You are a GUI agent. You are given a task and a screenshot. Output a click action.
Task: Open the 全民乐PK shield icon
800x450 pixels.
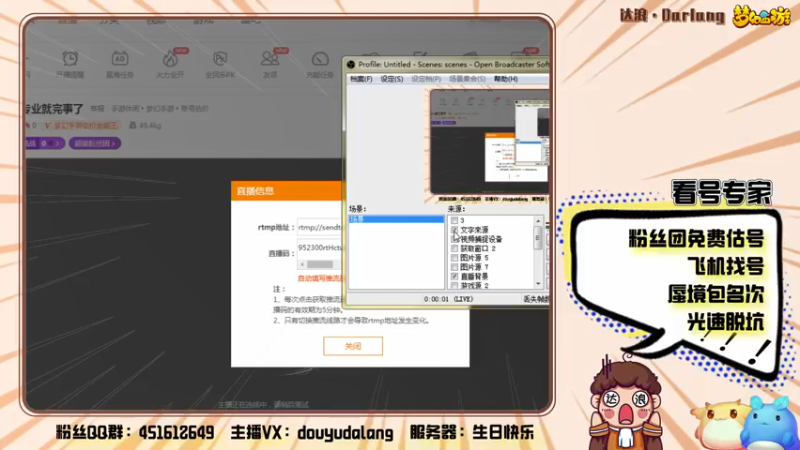[220, 59]
